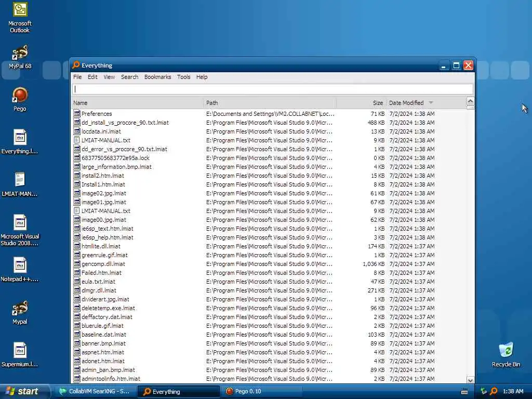This screenshot has height=399, width=532.
Task: Click file icon of locdata.ini.lmiat row
Action: [x=77, y=131]
